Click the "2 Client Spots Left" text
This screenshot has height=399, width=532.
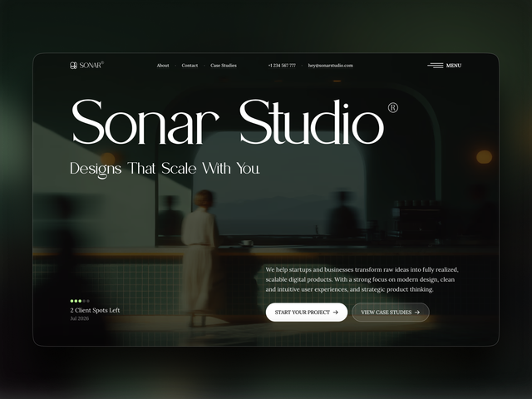[x=95, y=310]
